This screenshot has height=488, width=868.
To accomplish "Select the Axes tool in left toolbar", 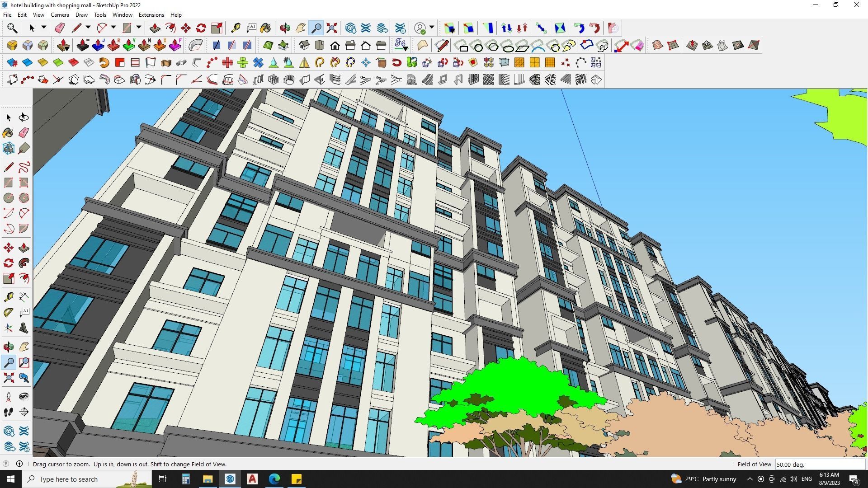I will pyautogui.click(x=9, y=328).
